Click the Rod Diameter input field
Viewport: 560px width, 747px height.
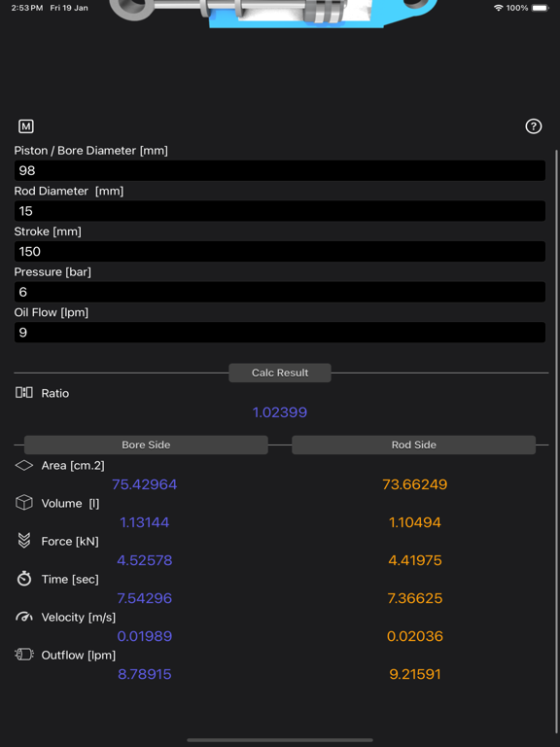[280, 210]
